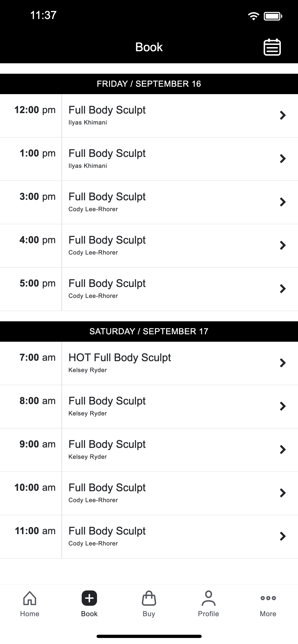Tap the battery indicator icon
Image resolution: width=298 pixels, height=644 pixels.
pos(273,16)
